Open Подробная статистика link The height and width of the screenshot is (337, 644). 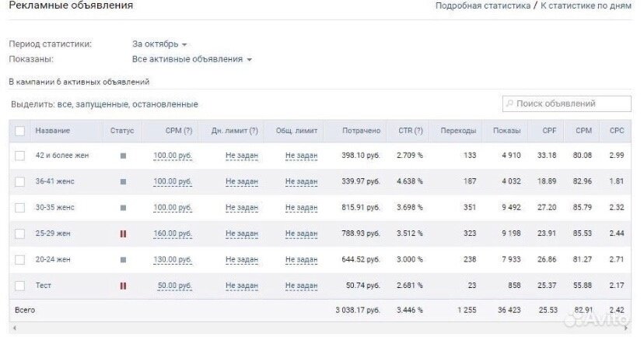click(482, 5)
